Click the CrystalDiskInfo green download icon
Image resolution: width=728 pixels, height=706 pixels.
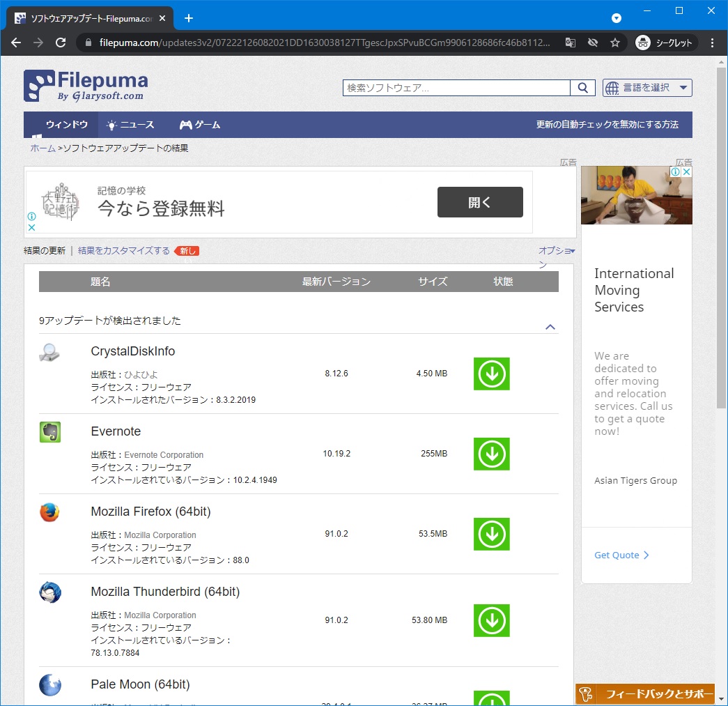pos(491,374)
